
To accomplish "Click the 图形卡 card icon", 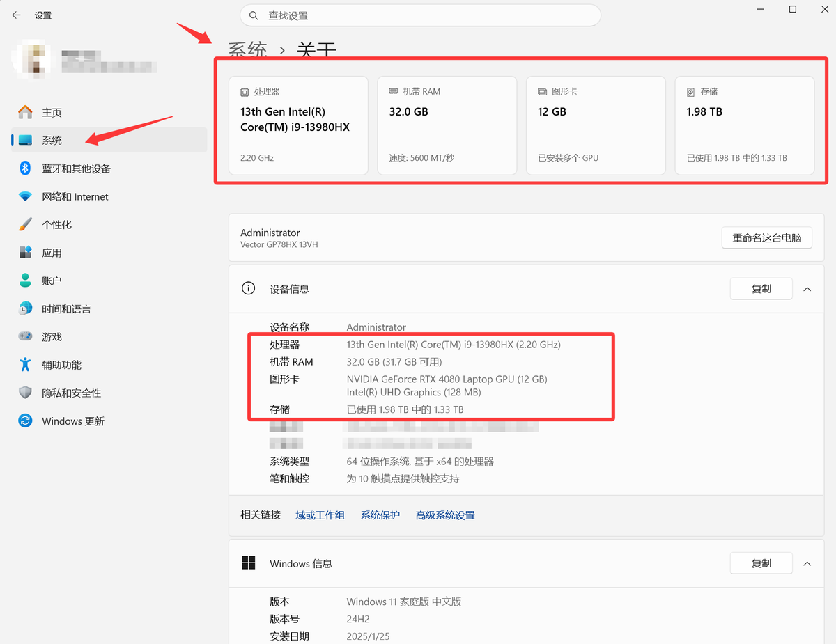I will pyautogui.click(x=542, y=92).
